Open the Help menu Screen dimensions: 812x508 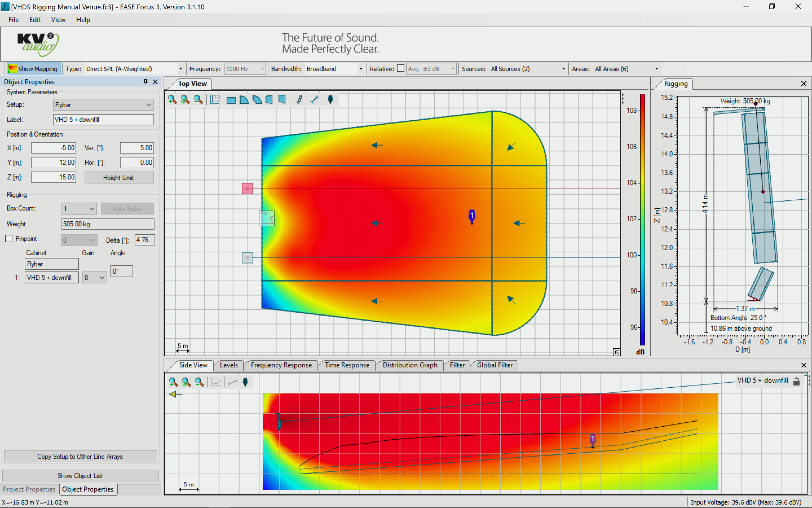coord(83,20)
